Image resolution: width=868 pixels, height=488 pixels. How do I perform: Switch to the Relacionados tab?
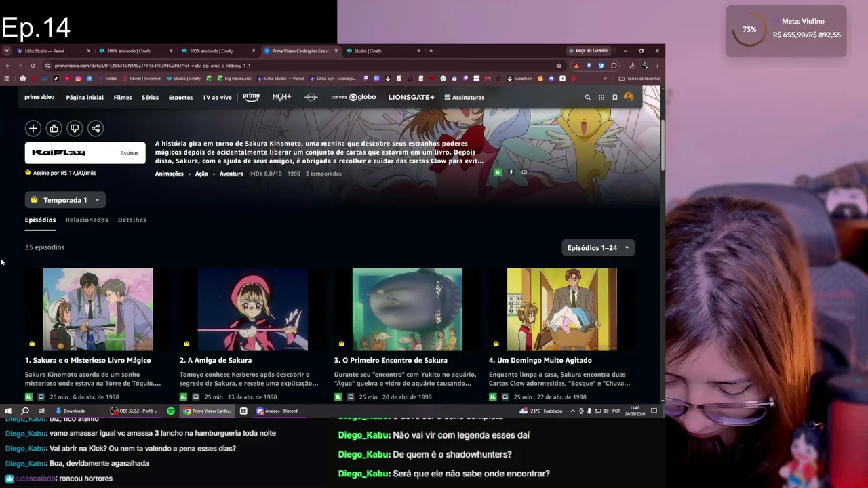pyautogui.click(x=87, y=220)
